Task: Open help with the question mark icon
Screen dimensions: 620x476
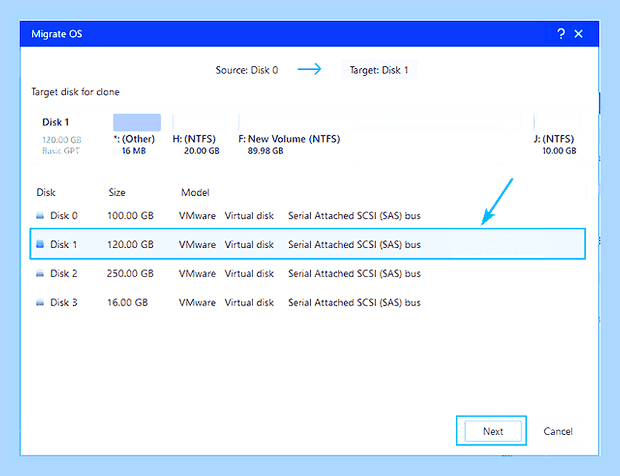Action: point(561,34)
